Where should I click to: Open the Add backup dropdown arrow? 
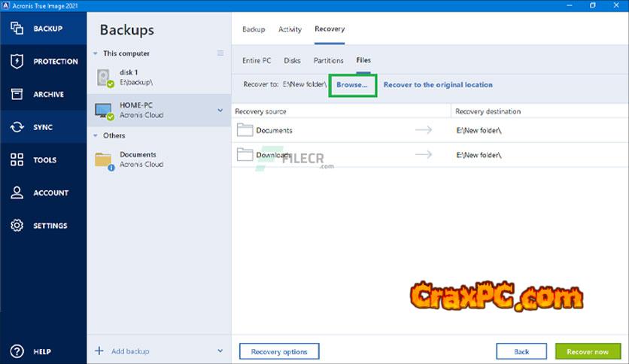tap(220, 351)
